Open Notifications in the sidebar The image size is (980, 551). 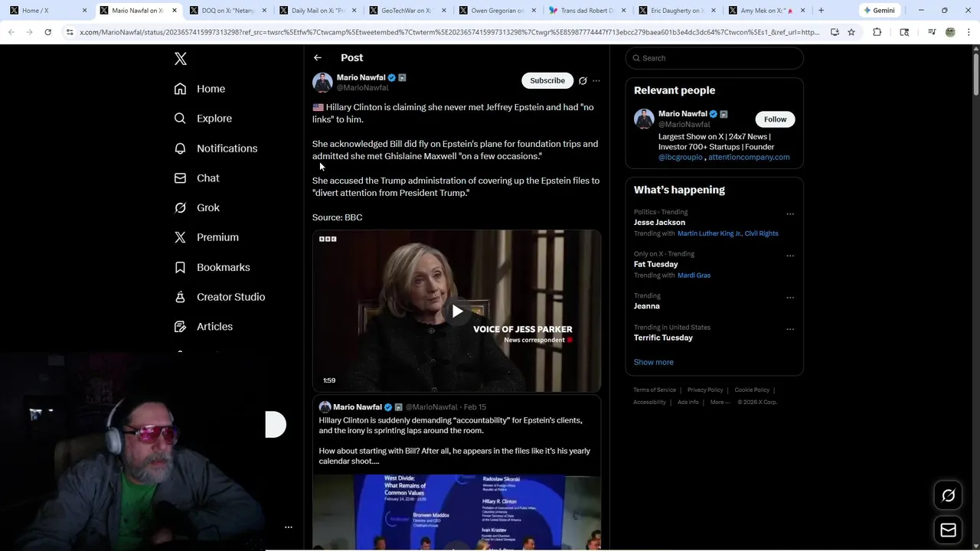(x=215, y=148)
